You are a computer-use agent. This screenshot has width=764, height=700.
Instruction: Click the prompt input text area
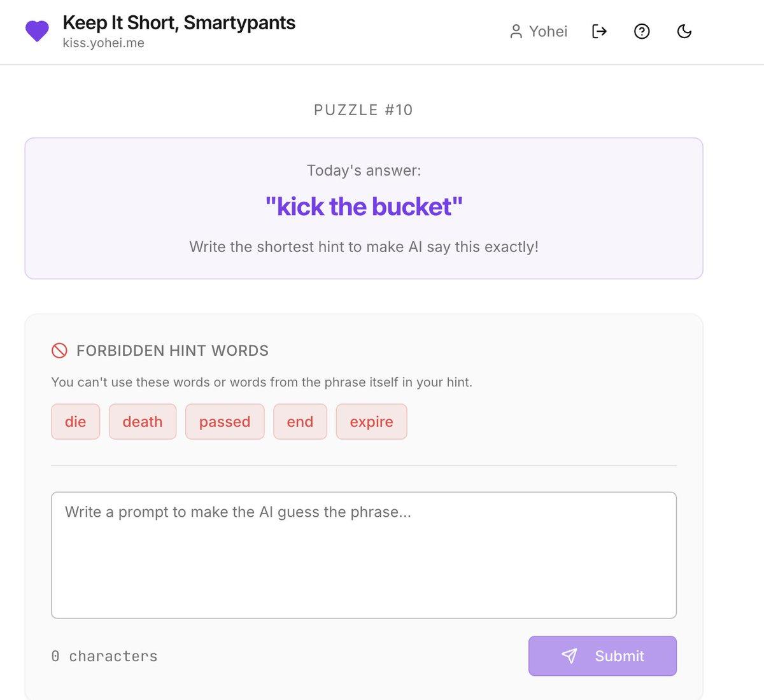[x=363, y=554]
